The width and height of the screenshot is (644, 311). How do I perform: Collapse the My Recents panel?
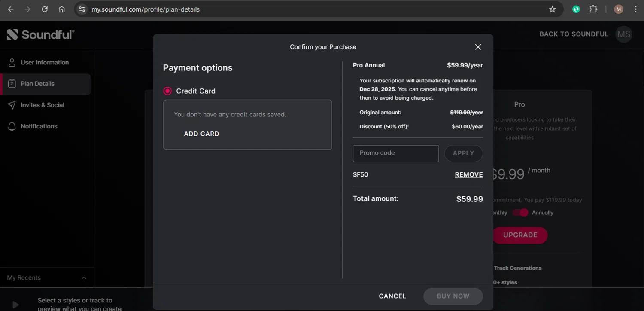[84, 278]
